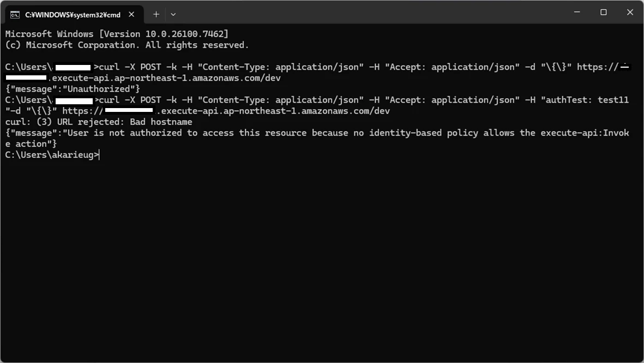Click the Microsoft Windows version line
644x363 pixels.
pyautogui.click(x=117, y=34)
